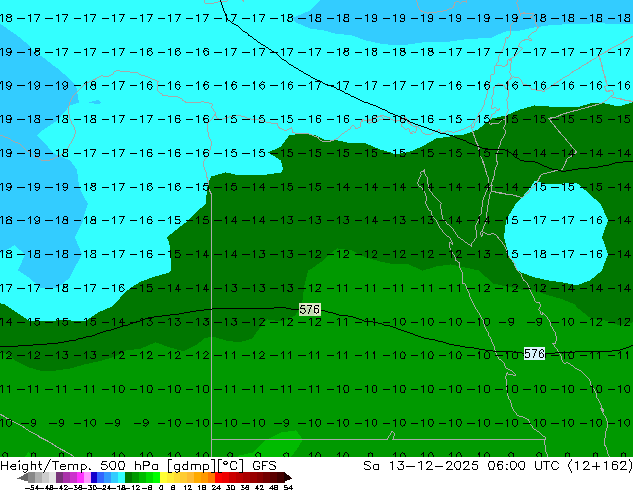The image size is (634, 490).
Task: Click the GFS model label
Action: pos(264,466)
